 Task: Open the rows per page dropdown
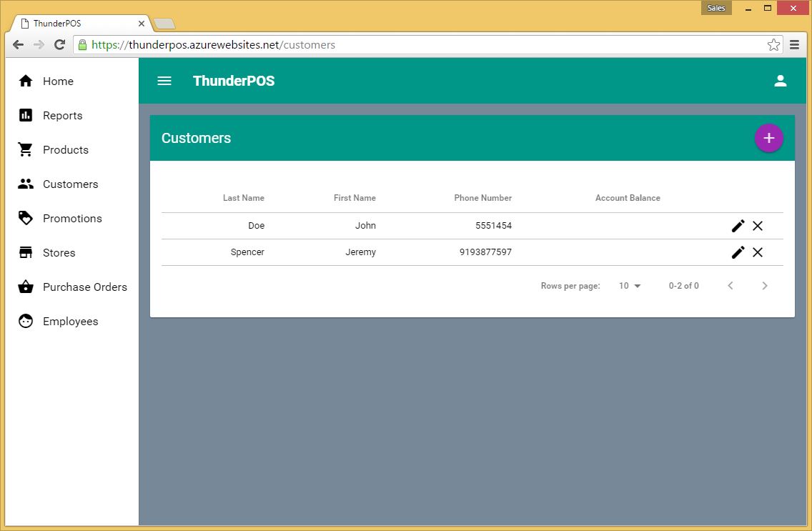coord(629,285)
